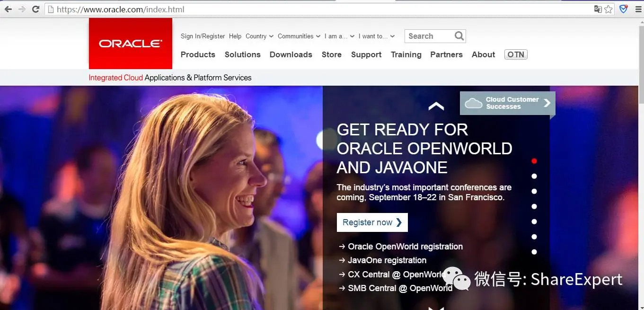This screenshot has height=310, width=644.
Task: Open the Downloads menu
Action: click(x=291, y=54)
